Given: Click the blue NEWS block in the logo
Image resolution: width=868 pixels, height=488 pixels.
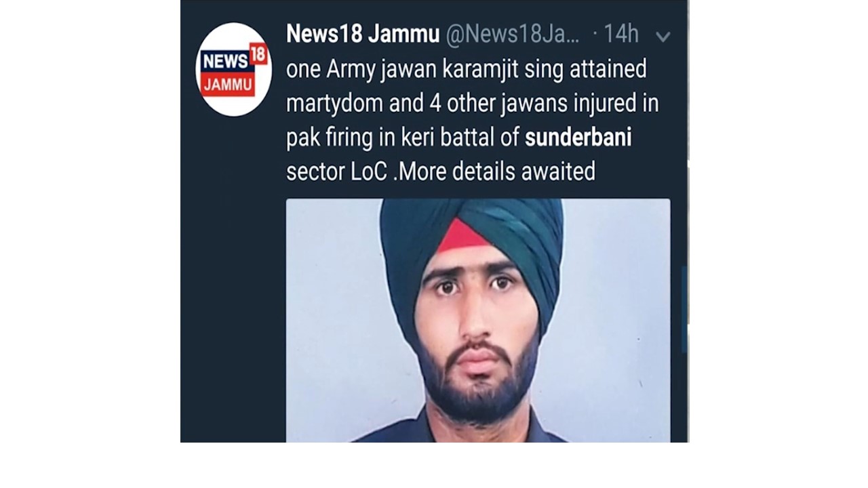Looking at the screenshot, I should pos(225,61).
